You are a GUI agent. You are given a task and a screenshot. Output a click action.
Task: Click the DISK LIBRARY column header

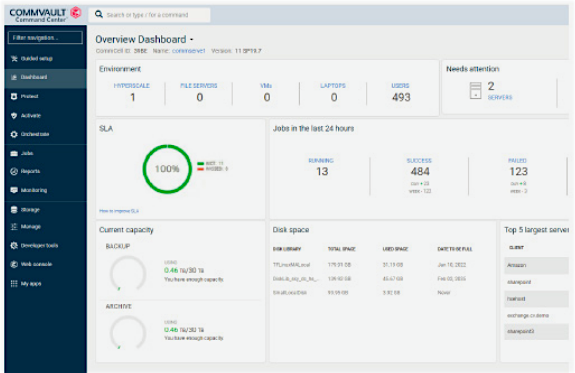click(287, 249)
